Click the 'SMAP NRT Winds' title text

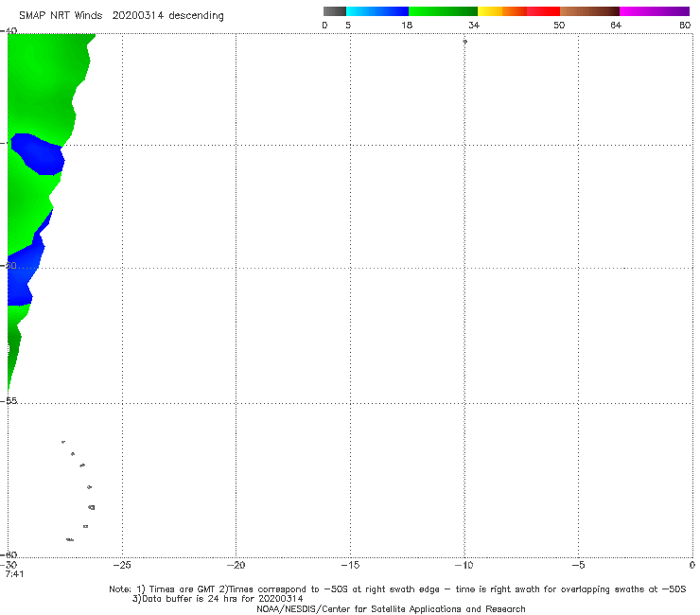[x=61, y=15]
